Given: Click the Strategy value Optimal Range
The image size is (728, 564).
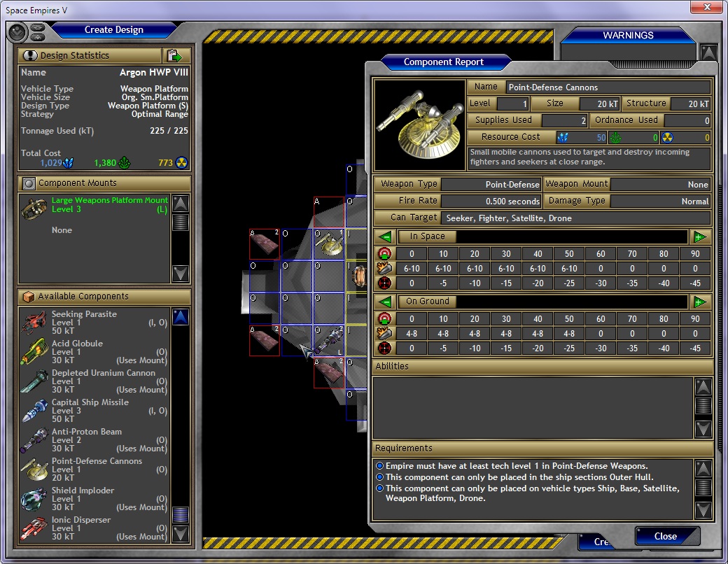Looking at the screenshot, I should [160, 114].
